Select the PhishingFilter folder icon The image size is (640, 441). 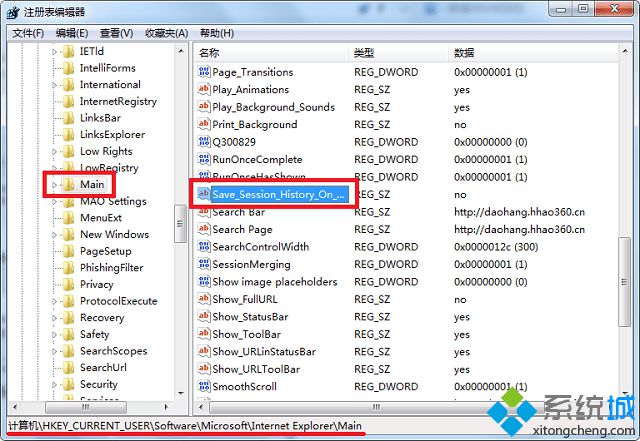pyautogui.click(x=69, y=267)
